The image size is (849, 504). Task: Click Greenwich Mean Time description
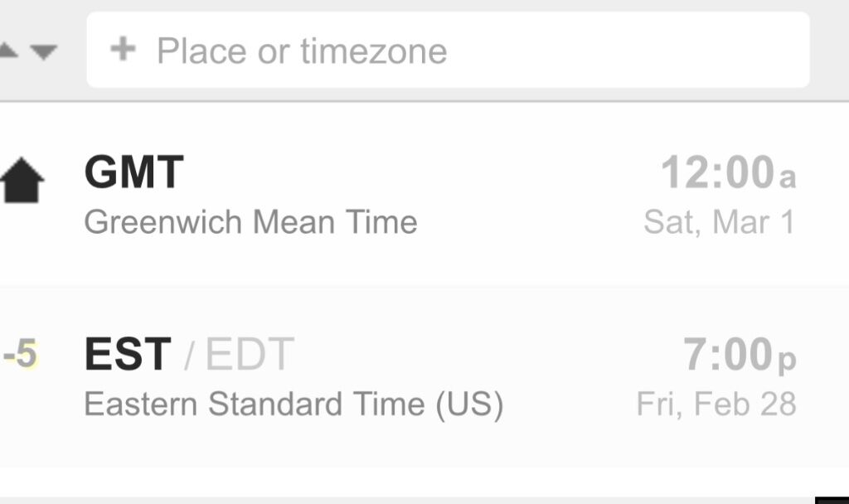tap(250, 222)
